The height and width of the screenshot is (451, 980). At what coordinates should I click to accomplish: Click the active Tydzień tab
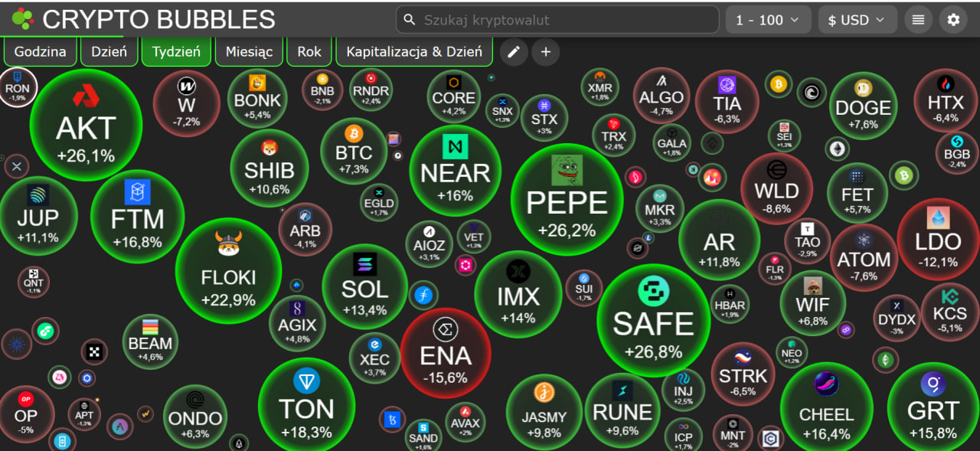click(x=176, y=52)
